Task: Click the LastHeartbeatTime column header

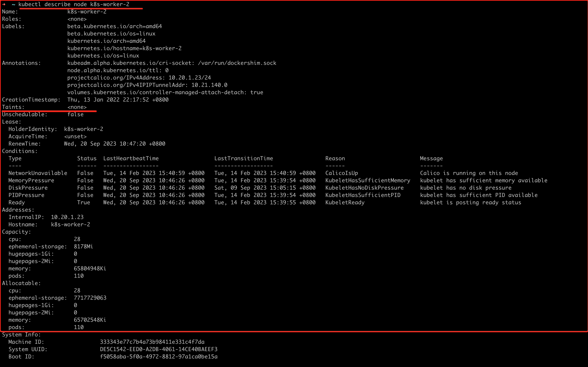Action: coord(131,158)
